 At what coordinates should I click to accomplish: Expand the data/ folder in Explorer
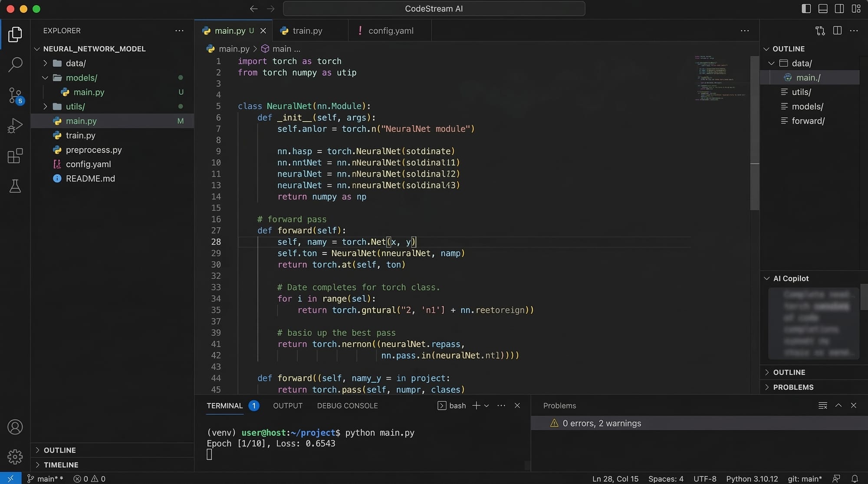pyautogui.click(x=45, y=63)
